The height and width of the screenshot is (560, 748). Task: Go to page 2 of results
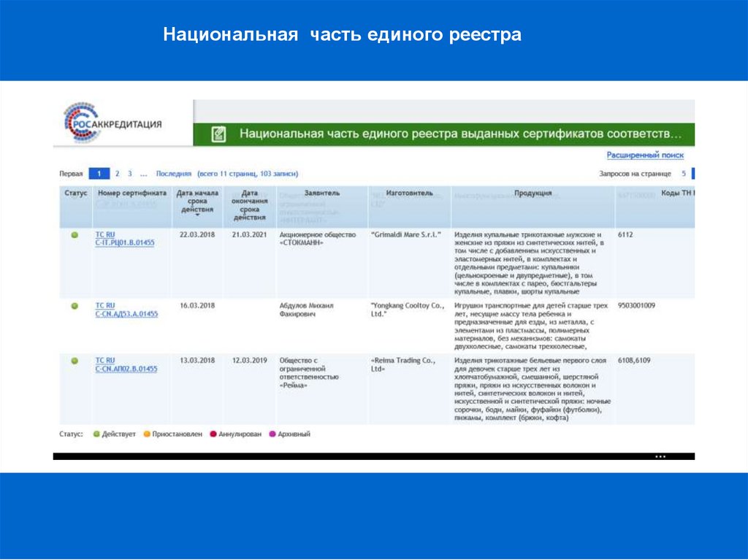(x=117, y=174)
